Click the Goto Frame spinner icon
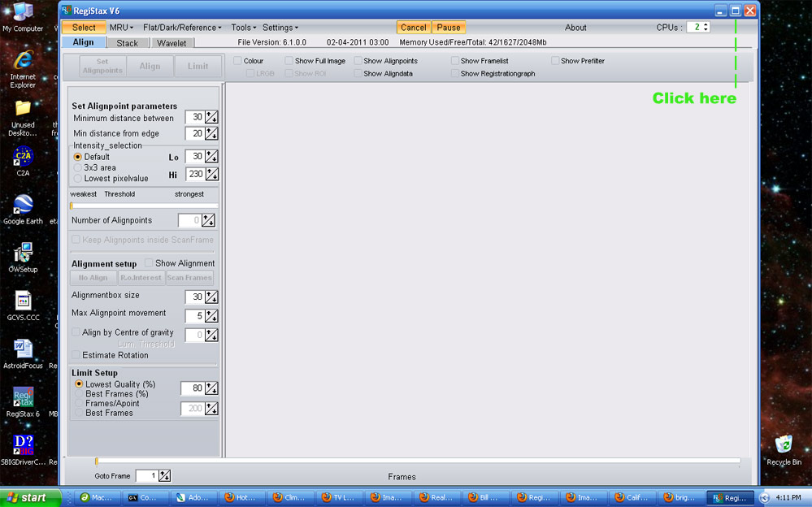The width and height of the screenshot is (812, 507). coord(164,475)
